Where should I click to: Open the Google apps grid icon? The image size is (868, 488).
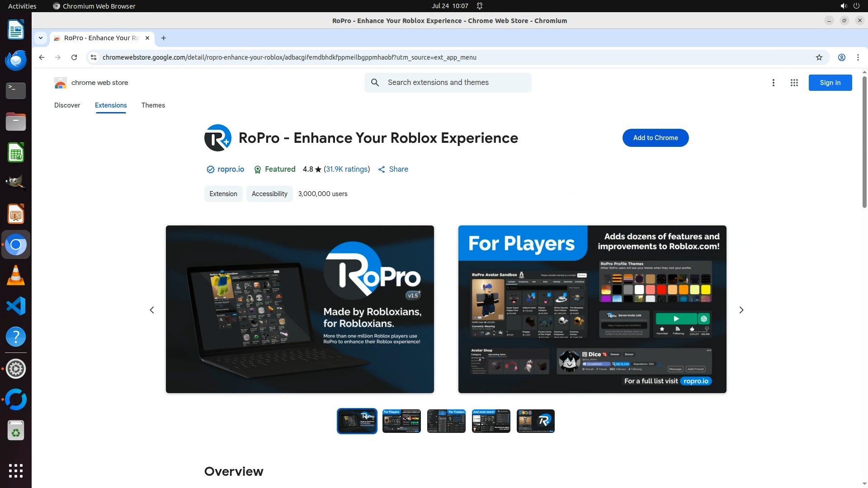coord(794,83)
